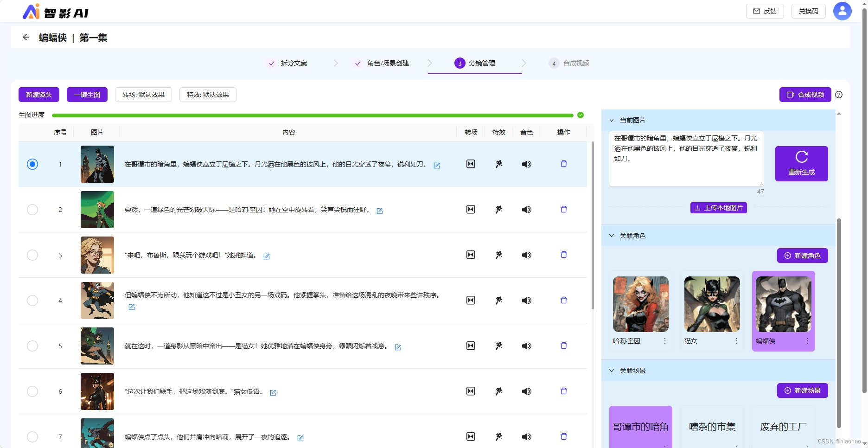The image size is (868, 448).
Task: Click the voice speaker icon for row 6
Action: tap(526, 391)
